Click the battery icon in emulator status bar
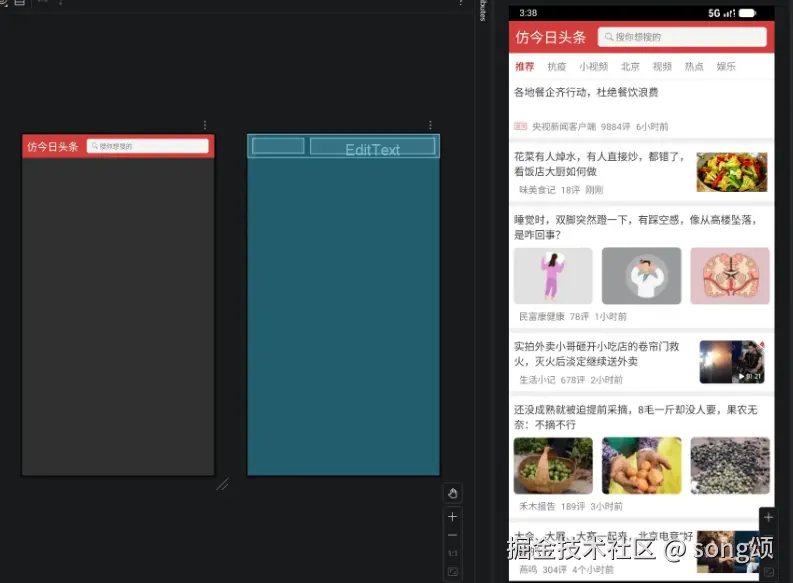Screen dimensions: 793x583 (x=747, y=13)
